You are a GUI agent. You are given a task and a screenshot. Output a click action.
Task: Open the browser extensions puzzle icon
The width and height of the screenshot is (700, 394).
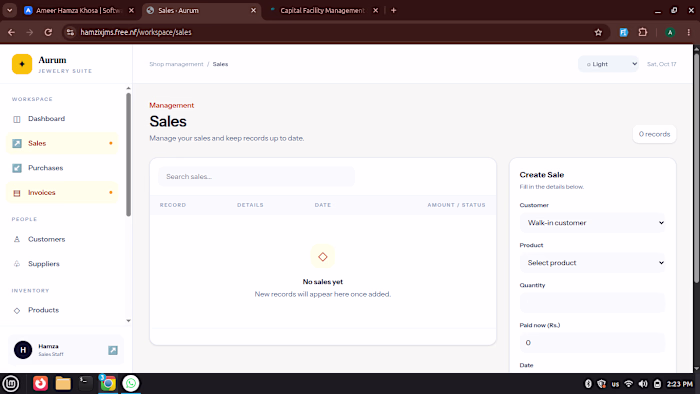tap(643, 32)
